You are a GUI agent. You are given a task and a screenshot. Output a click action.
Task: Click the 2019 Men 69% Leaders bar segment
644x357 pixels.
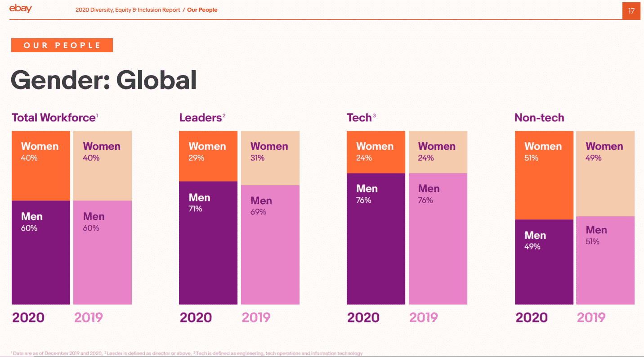click(270, 245)
